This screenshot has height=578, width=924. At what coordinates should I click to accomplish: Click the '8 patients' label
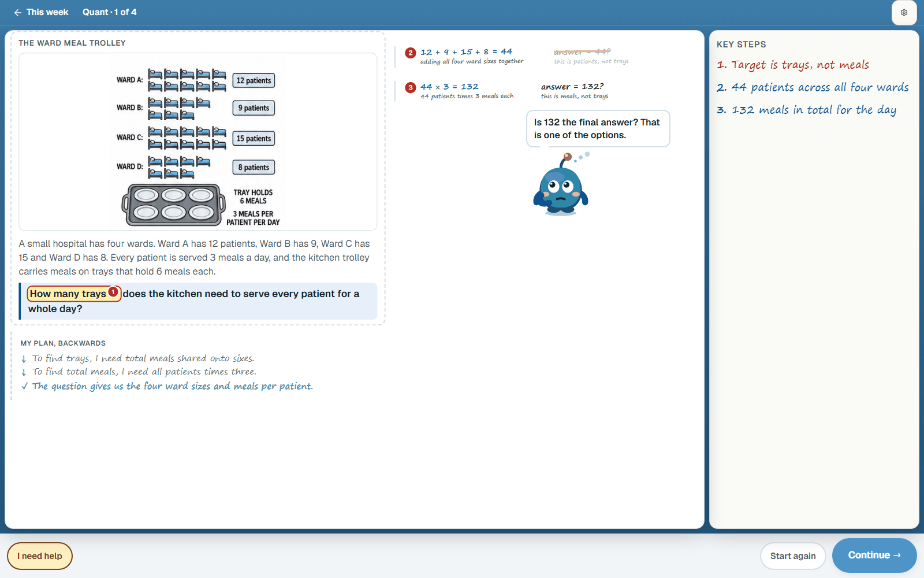coord(254,167)
